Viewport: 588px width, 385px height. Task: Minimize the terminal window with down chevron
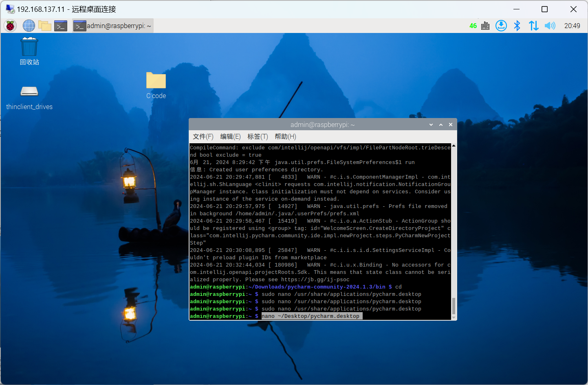click(x=431, y=125)
